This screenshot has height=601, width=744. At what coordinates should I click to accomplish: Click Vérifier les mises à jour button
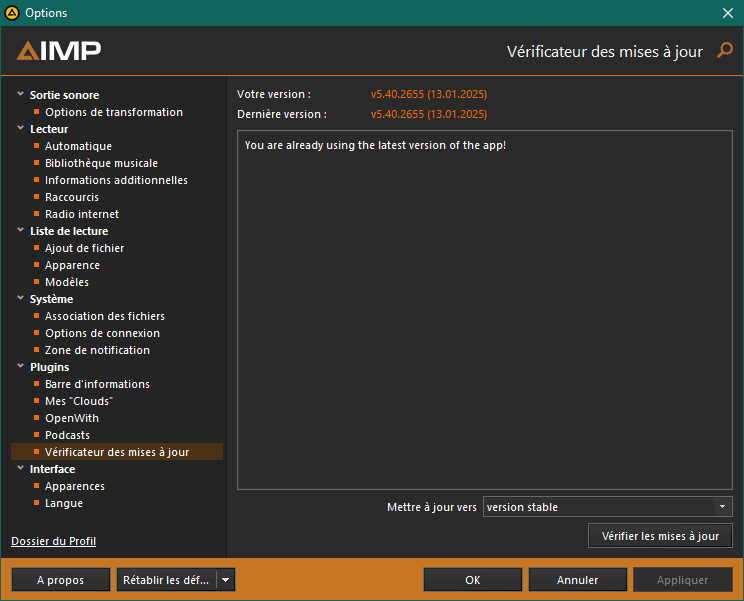660,536
